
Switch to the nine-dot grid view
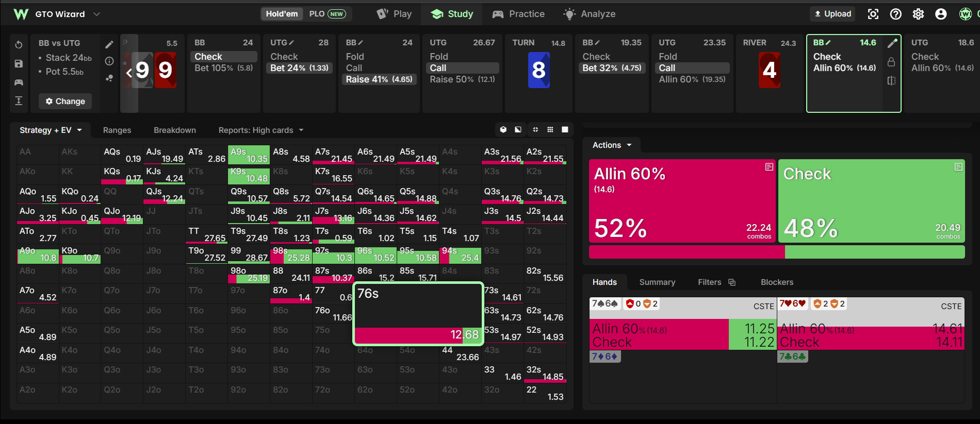tap(550, 130)
